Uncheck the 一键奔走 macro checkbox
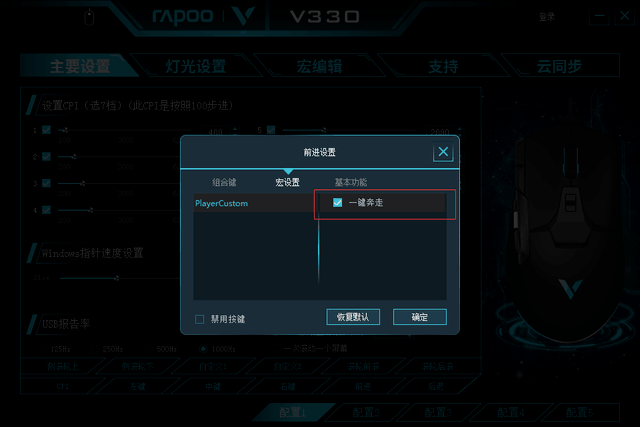This screenshot has width=640, height=427. [x=337, y=202]
